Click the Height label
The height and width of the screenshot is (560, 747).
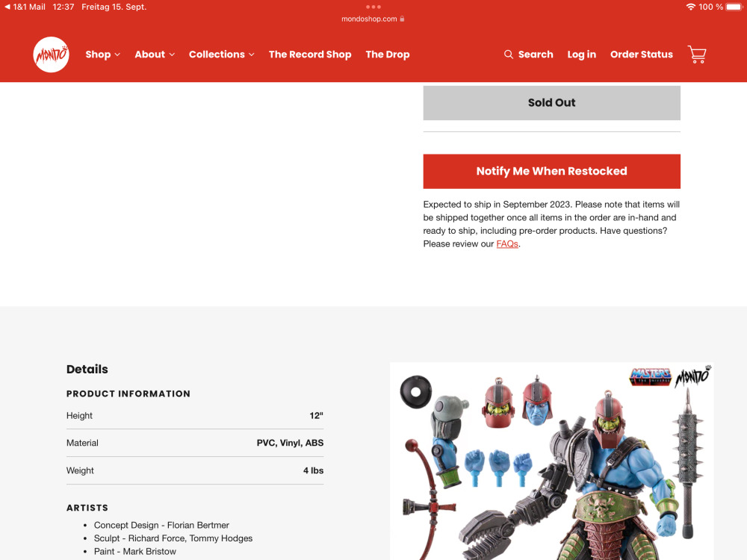tap(80, 416)
